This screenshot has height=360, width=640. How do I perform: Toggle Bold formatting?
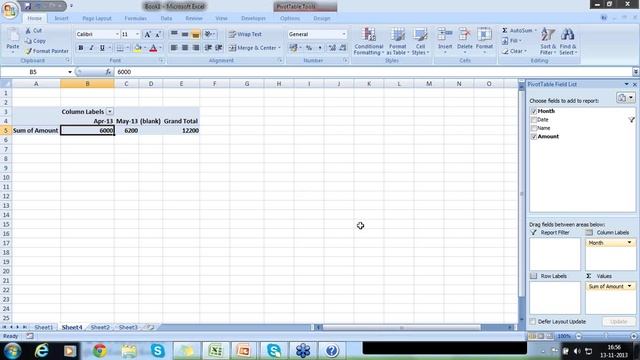81,48
